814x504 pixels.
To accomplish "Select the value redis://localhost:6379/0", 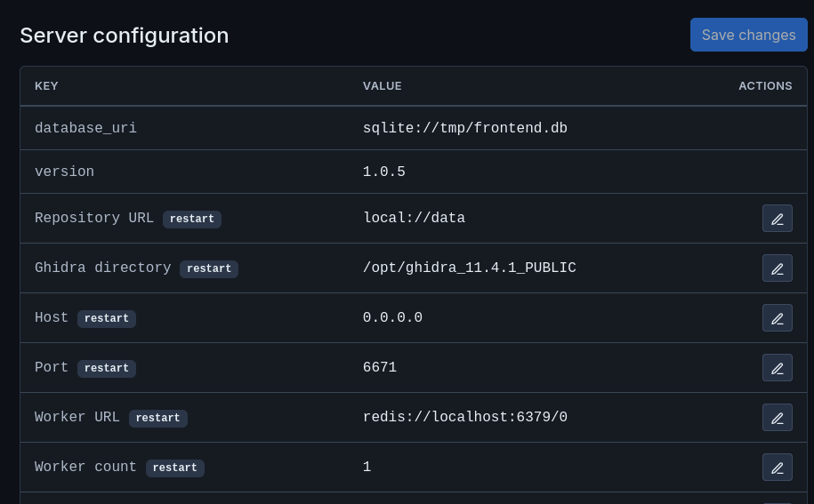I will pos(464,417).
